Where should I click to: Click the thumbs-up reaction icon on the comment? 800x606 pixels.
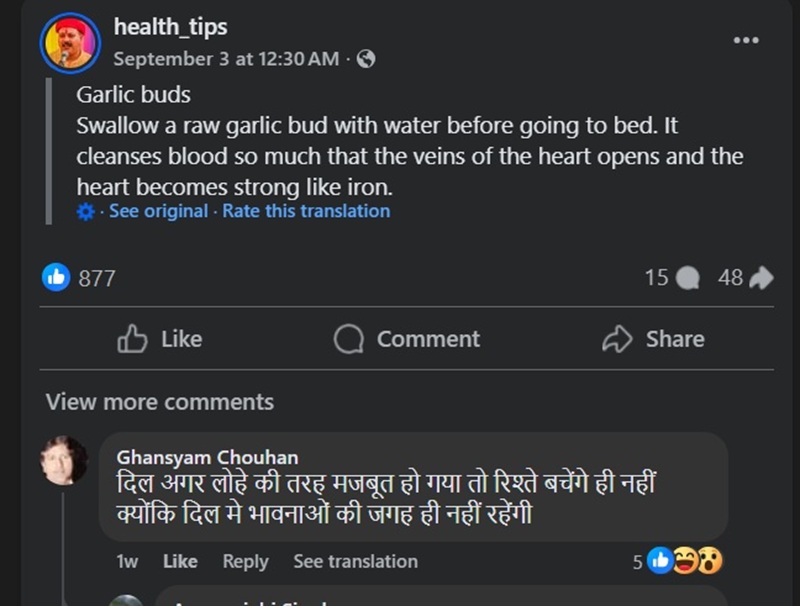point(660,561)
